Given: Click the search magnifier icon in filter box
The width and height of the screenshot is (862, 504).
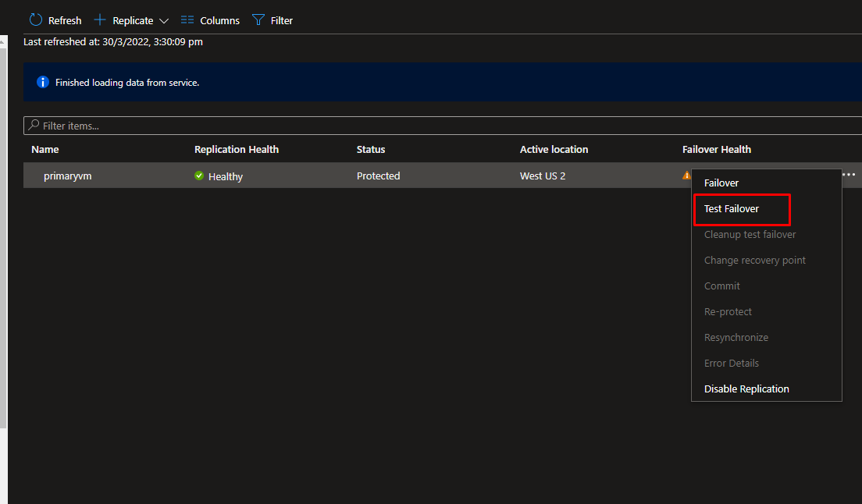Looking at the screenshot, I should click(33, 125).
